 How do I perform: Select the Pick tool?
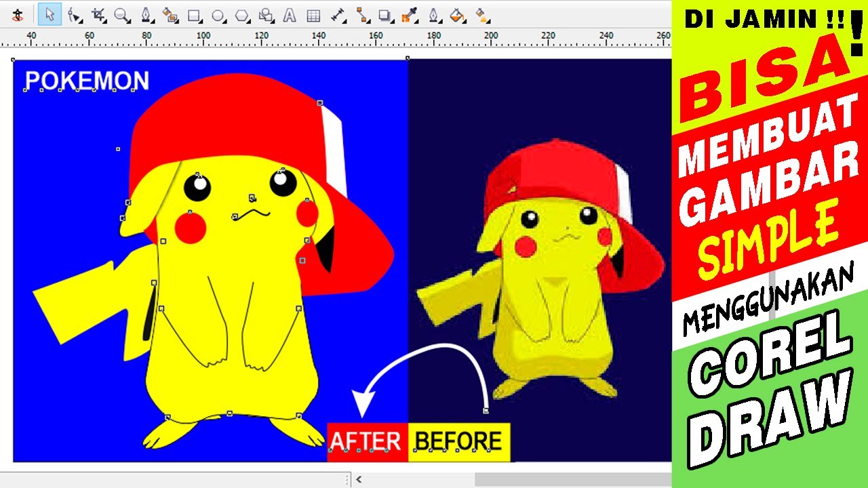pyautogui.click(x=48, y=12)
